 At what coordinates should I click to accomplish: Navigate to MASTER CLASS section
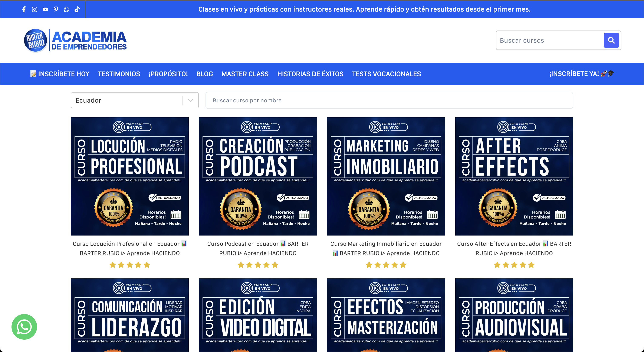tap(245, 74)
